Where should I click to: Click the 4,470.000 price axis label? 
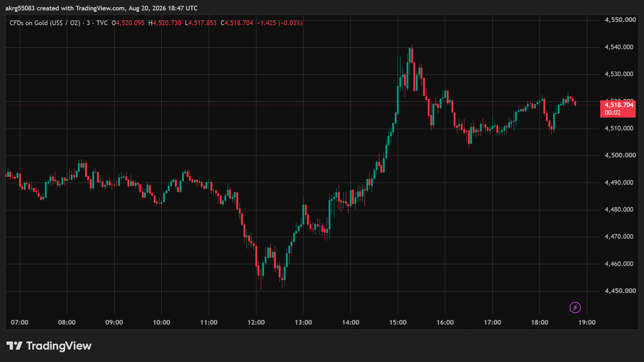[x=619, y=237]
